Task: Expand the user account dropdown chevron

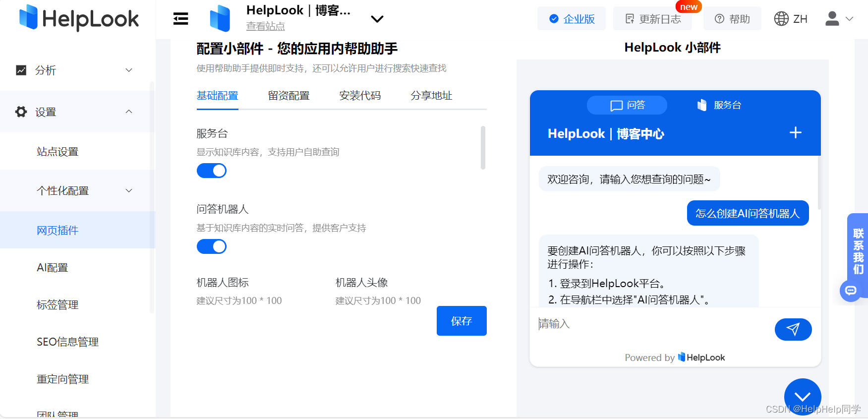Action: coord(849,19)
